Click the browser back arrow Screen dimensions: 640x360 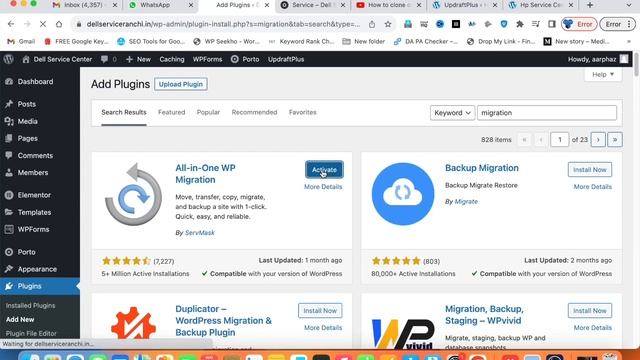point(11,24)
